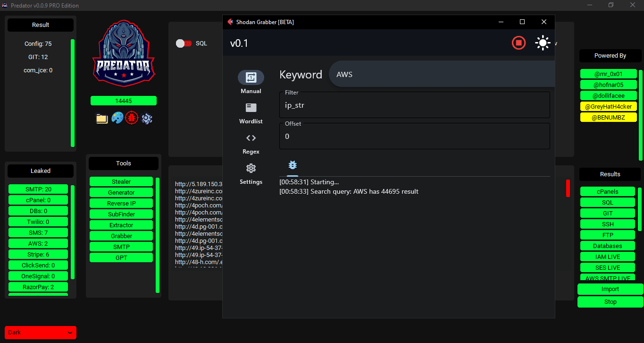Click the Offset input field
644x343 pixels.
[414, 137]
